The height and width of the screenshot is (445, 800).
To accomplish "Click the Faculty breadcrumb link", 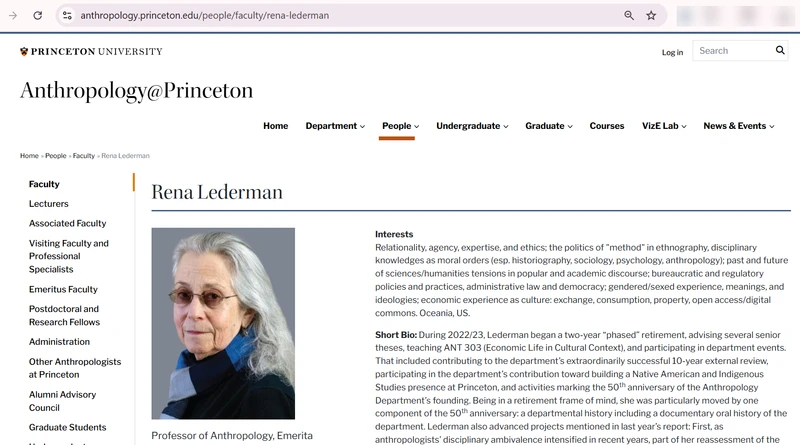I will [84, 156].
